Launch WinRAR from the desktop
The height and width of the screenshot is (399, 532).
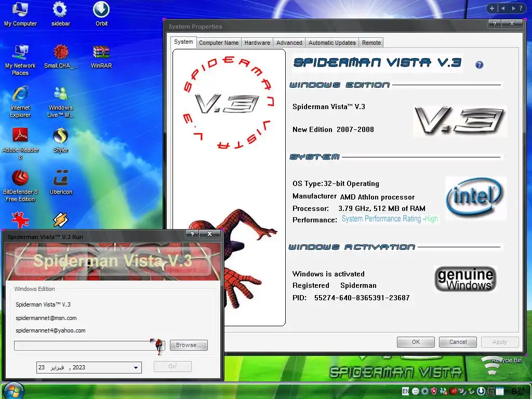pos(101,56)
